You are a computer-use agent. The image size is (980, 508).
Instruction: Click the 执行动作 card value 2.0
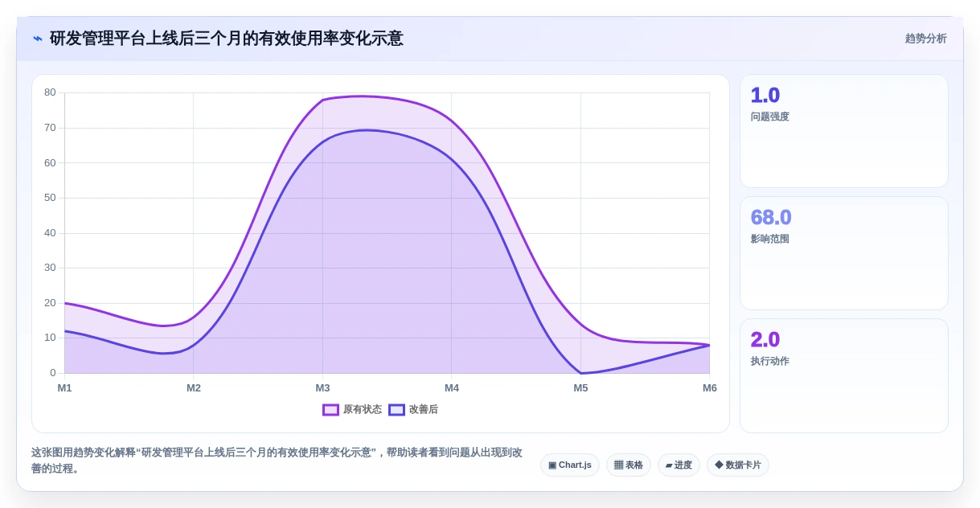[x=765, y=339]
